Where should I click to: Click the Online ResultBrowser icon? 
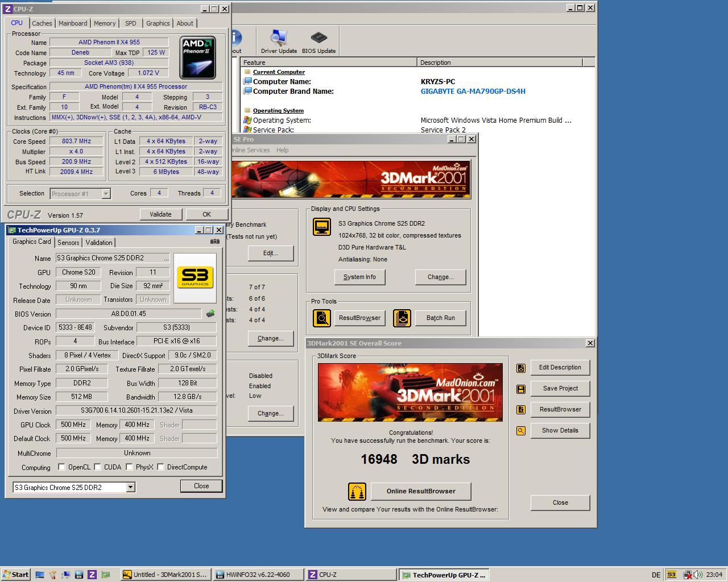coord(357,491)
